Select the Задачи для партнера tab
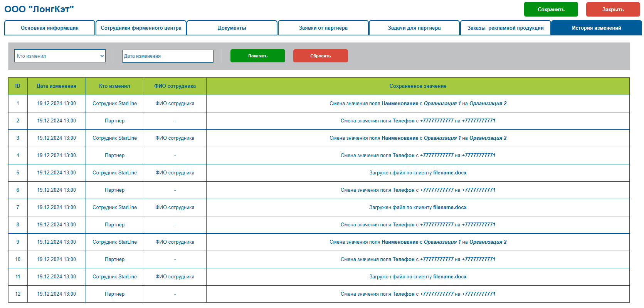This screenshot has height=308, width=644. point(414,28)
